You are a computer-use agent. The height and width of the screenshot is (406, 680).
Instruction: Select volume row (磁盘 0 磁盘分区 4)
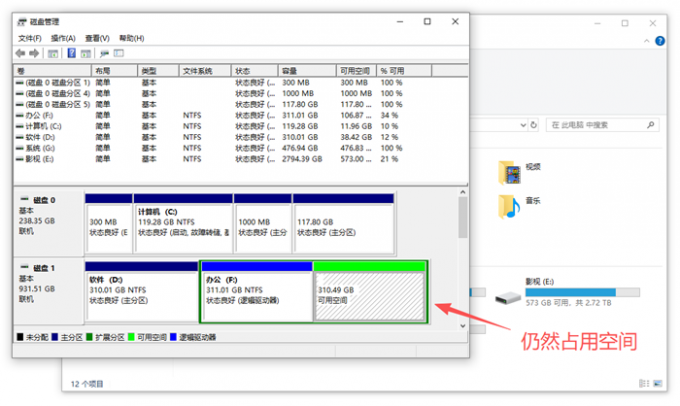click(241, 93)
